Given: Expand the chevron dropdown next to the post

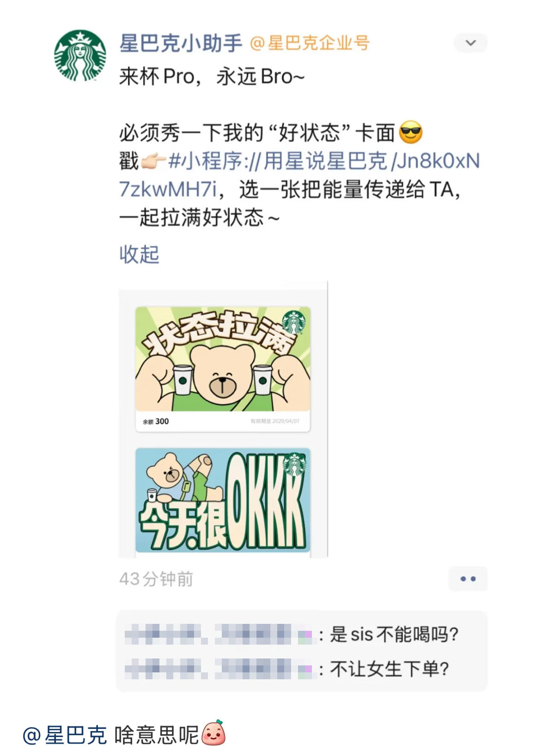Looking at the screenshot, I should (470, 43).
